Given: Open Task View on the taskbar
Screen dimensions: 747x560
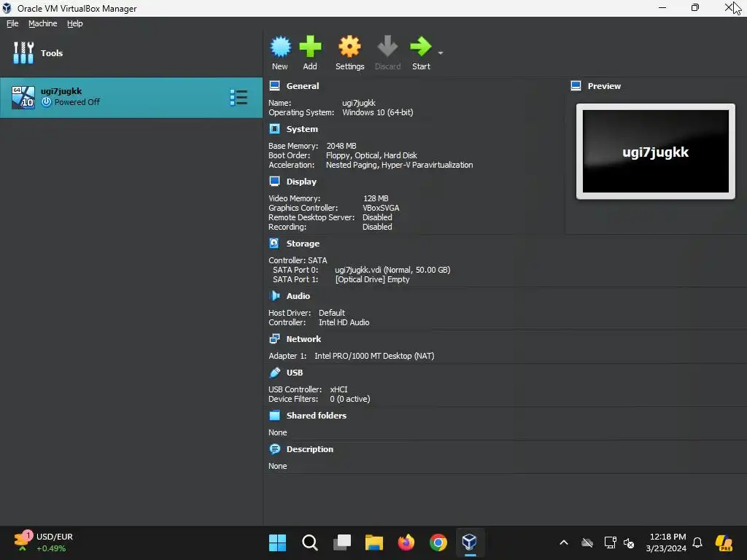Looking at the screenshot, I should (342, 542).
